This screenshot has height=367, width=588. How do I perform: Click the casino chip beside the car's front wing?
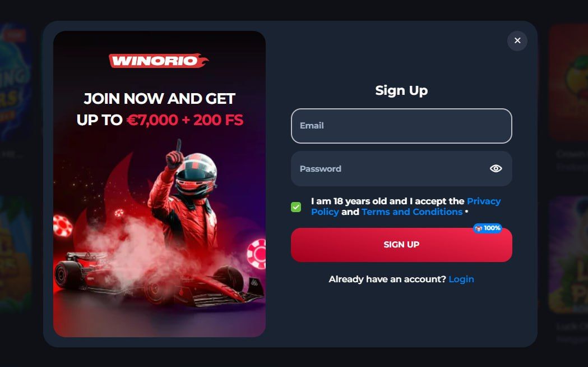click(x=257, y=254)
